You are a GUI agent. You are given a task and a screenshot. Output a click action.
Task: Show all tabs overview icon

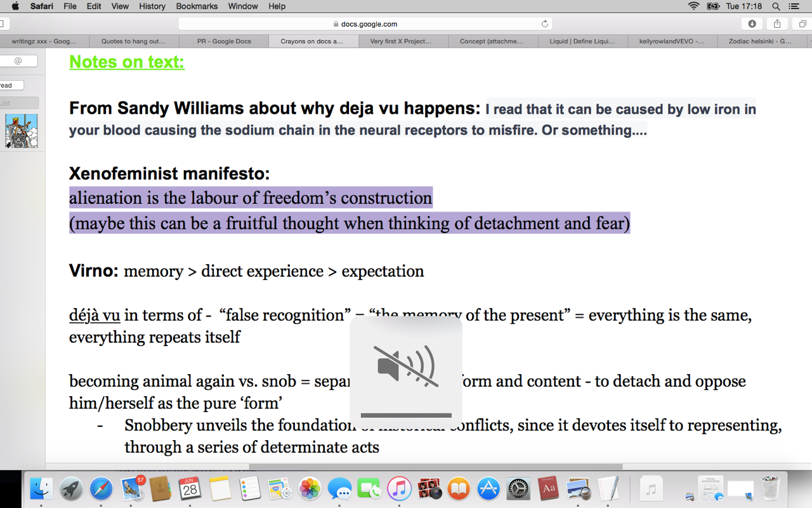(x=802, y=23)
